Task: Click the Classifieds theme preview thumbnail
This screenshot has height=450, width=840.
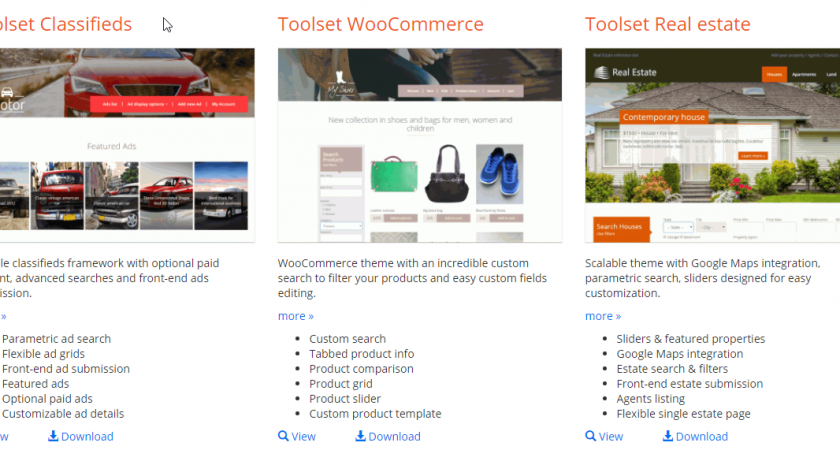Action: coord(127,145)
